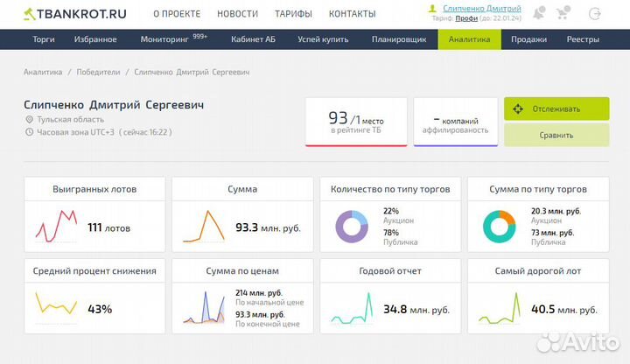Click the clock icon near Часовая зона

coord(29,132)
